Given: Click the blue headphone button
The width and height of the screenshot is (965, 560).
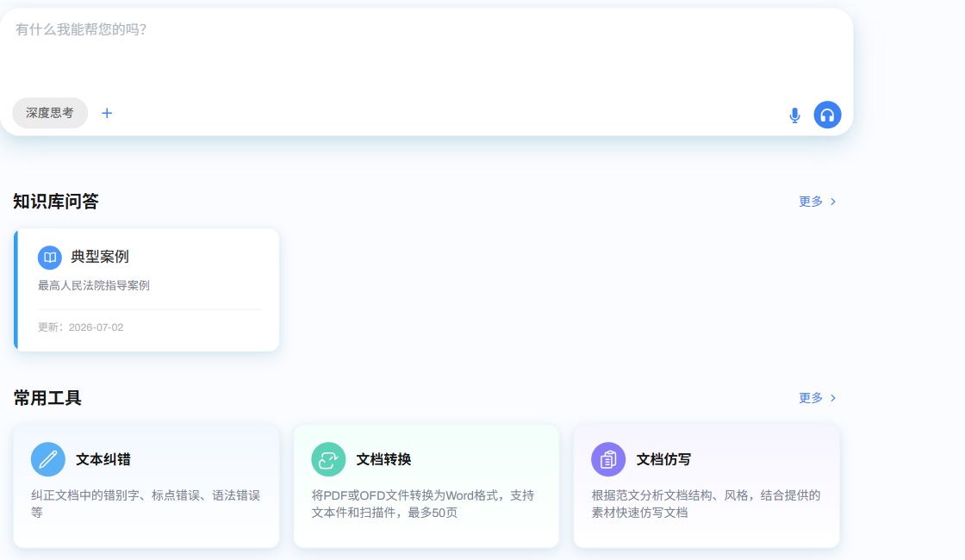Looking at the screenshot, I should point(827,115).
